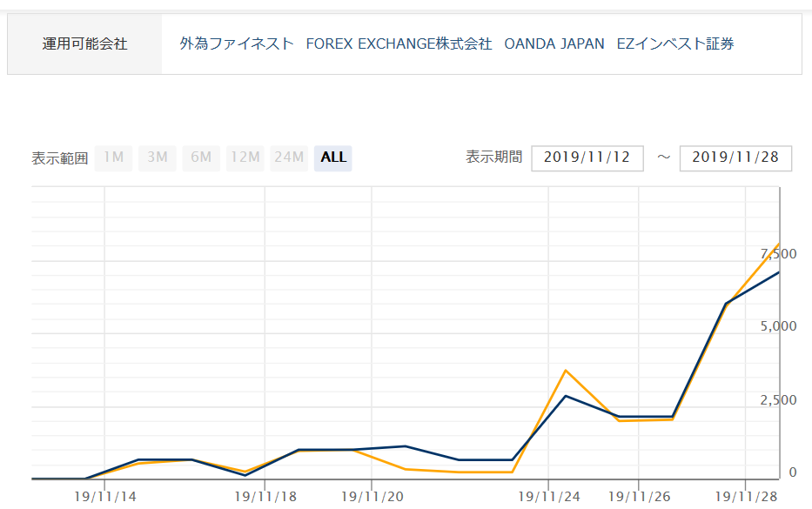Edit the end date field 2019/11/28
Viewport: 812px width, 509px height.
735,158
